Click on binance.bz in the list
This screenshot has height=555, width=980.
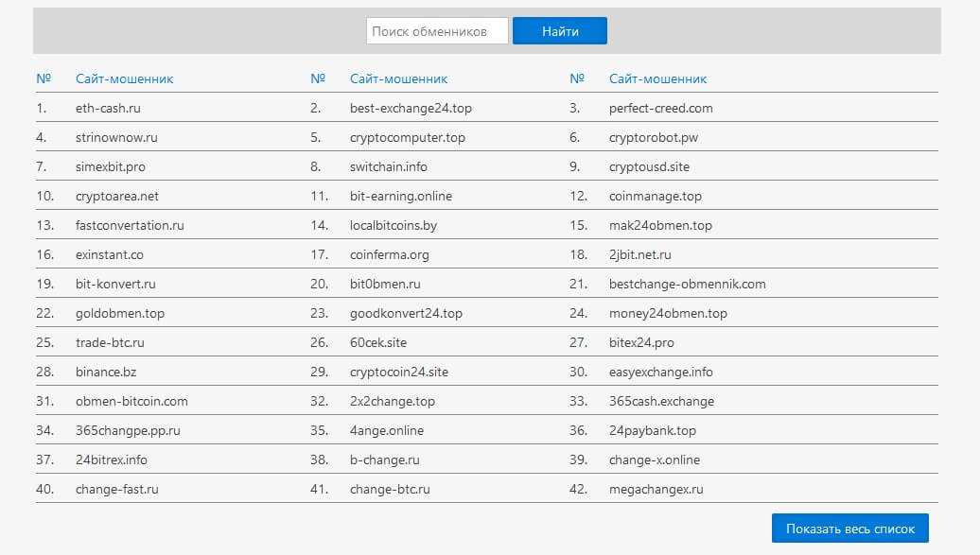[x=106, y=373]
